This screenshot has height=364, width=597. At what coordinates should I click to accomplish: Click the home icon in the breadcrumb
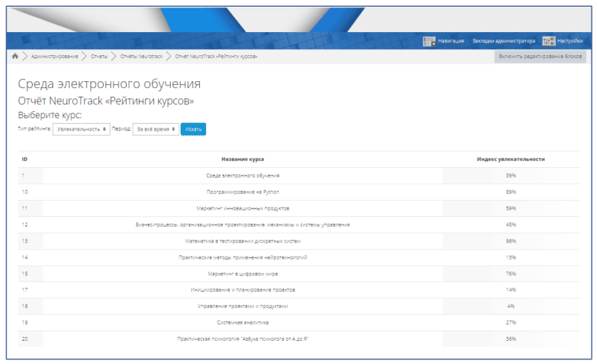tap(15, 57)
